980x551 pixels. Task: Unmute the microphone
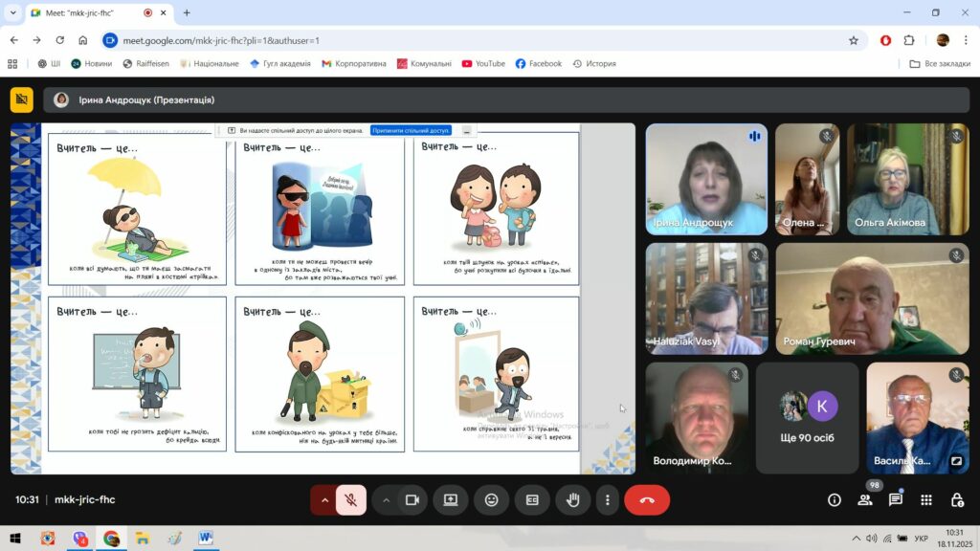click(351, 499)
